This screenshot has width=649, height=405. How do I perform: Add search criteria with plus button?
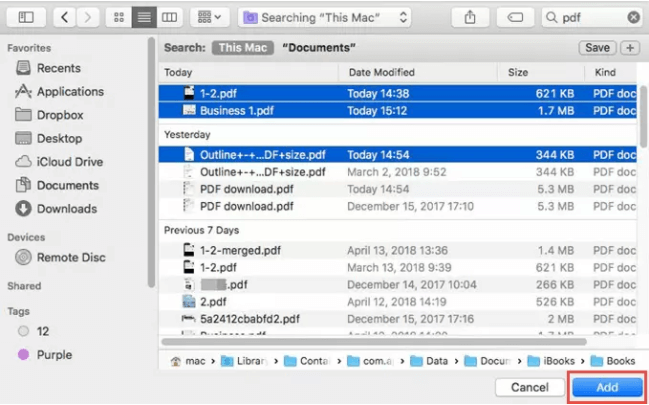(630, 47)
